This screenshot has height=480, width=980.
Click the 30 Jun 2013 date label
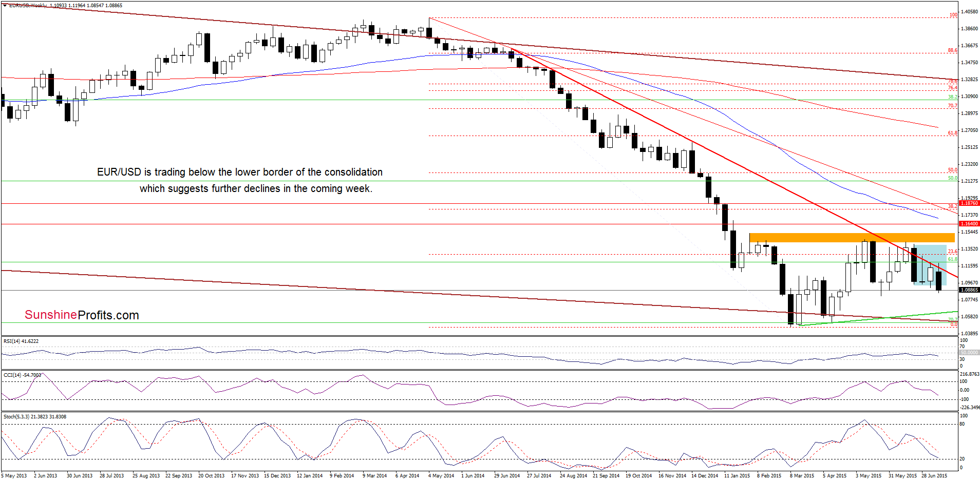80,476
